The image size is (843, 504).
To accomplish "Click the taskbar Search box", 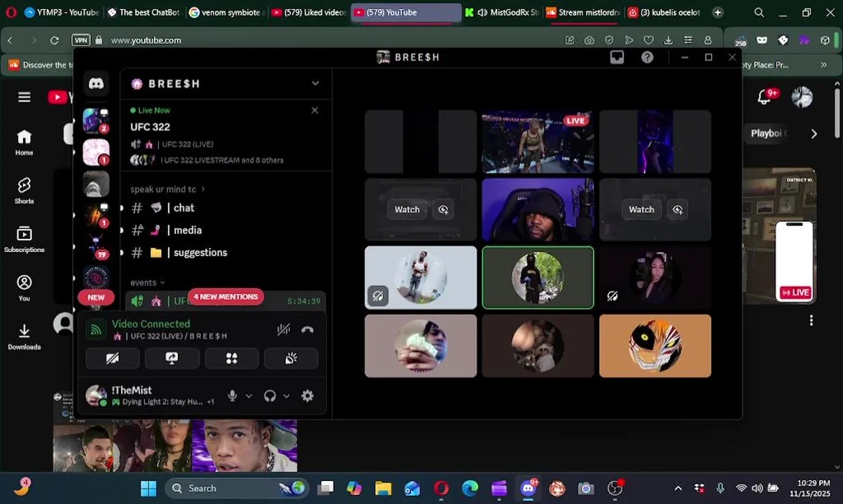I will 238,489.
